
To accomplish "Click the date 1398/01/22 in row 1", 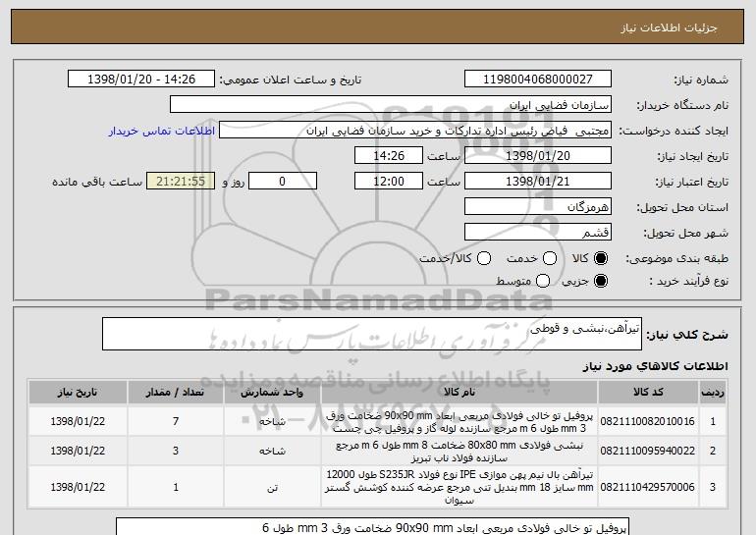I will pyautogui.click(x=78, y=421).
